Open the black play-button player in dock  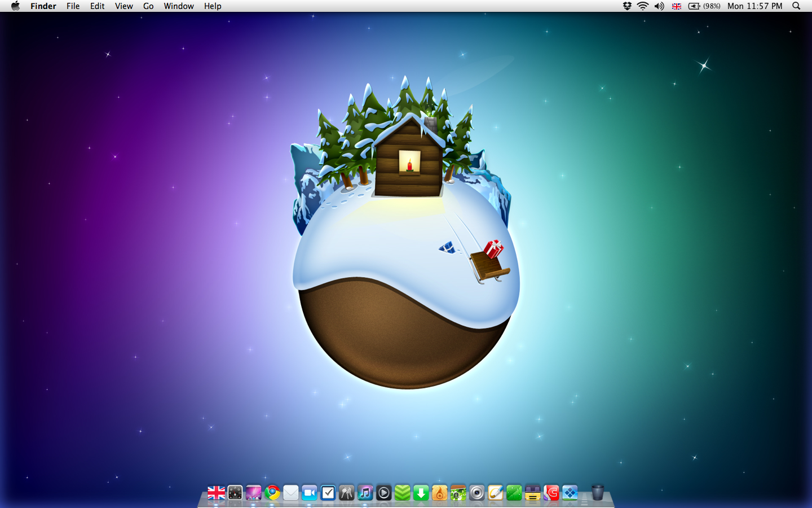pyautogui.click(x=384, y=493)
